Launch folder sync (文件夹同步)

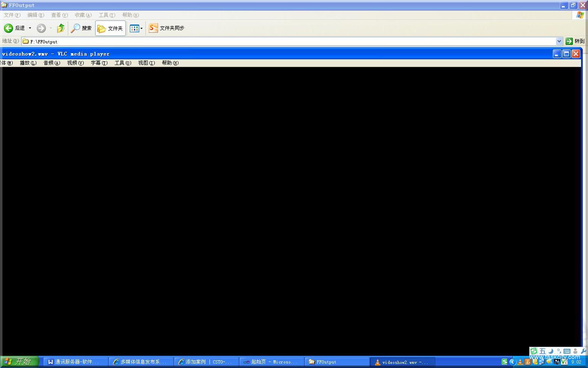167,28
